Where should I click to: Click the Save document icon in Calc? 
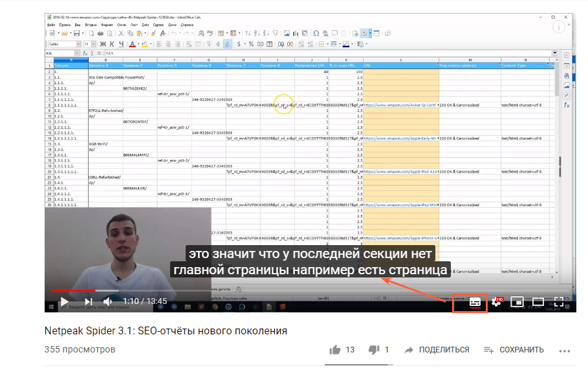pyautogui.click(x=76, y=34)
